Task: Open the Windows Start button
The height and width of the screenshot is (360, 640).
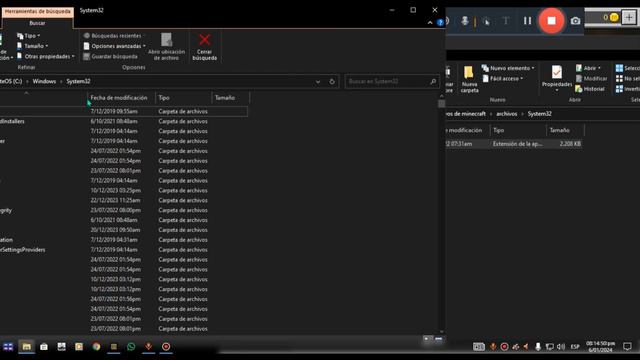Action: pos(8,347)
